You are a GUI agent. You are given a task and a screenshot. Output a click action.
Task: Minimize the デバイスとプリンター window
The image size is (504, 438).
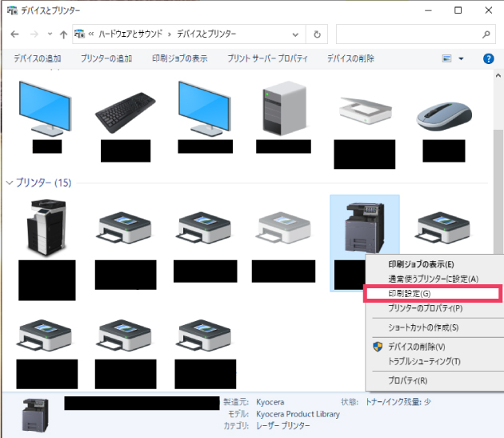click(x=428, y=10)
